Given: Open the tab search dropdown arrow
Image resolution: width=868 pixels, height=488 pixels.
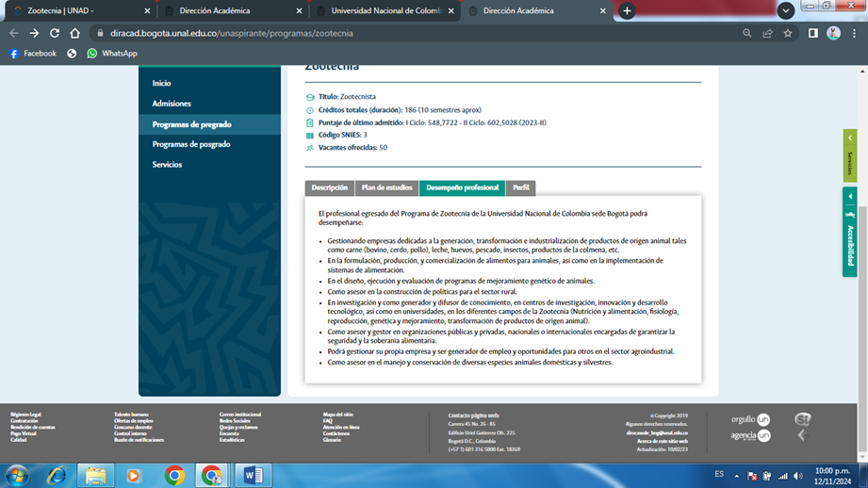Looking at the screenshot, I should tap(785, 11).
